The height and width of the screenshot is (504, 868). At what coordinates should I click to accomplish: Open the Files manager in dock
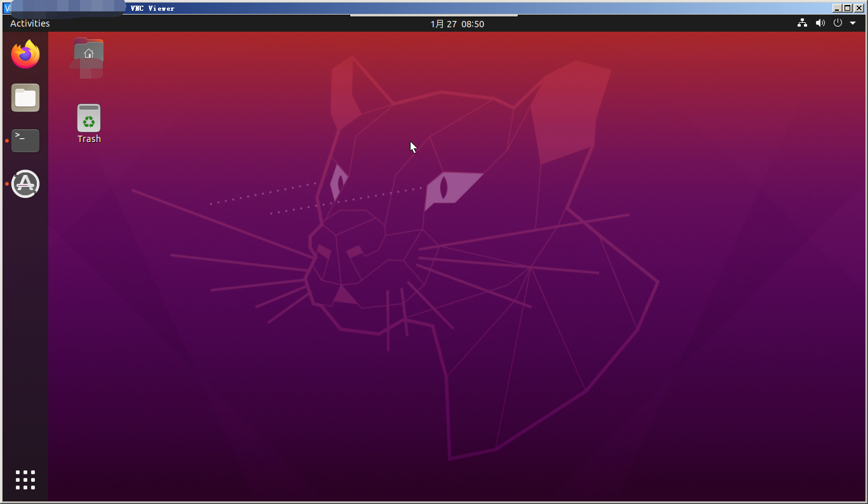click(x=25, y=98)
